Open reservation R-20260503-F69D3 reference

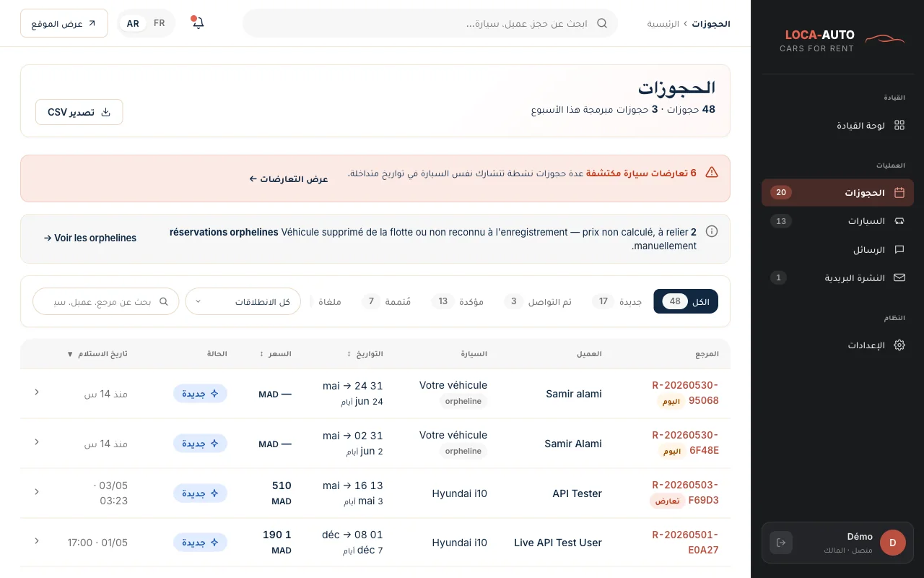[685, 492]
